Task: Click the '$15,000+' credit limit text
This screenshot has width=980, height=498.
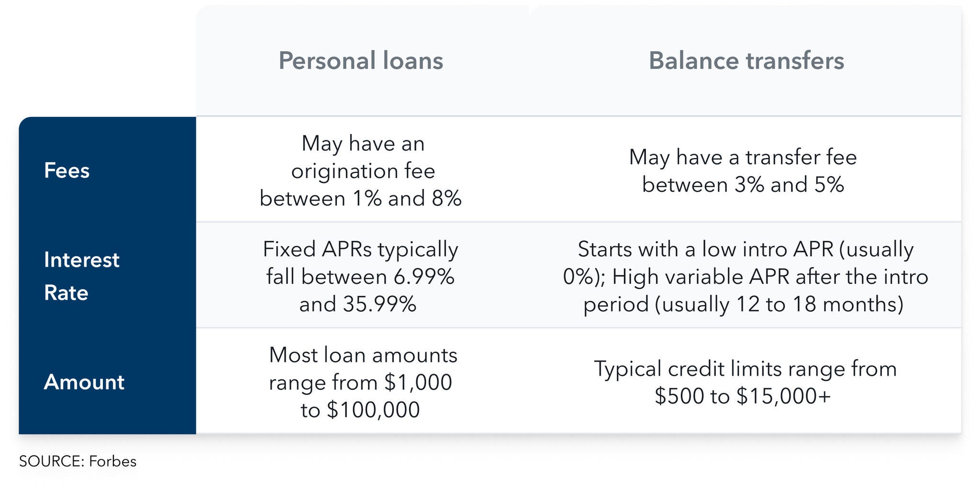Action: tap(783, 396)
